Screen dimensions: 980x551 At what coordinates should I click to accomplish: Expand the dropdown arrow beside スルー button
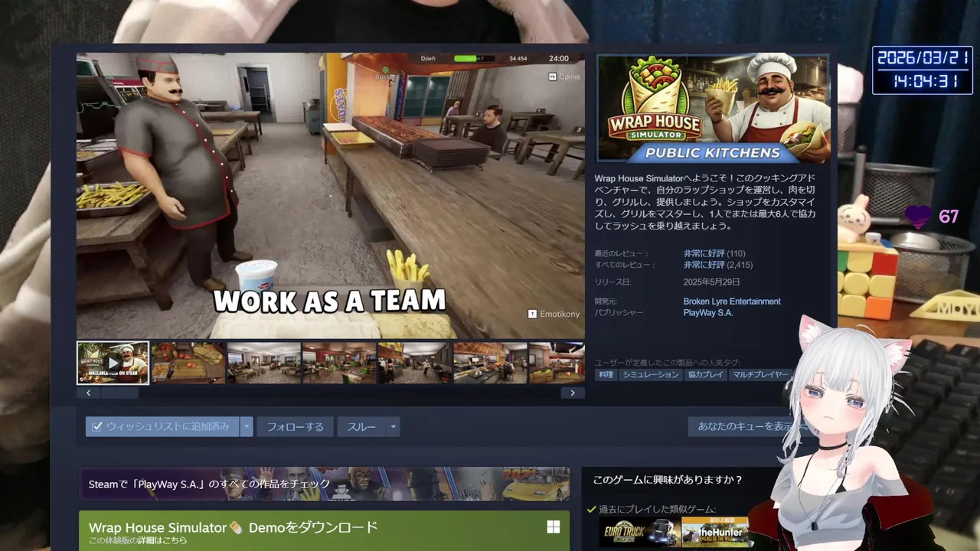click(x=393, y=426)
